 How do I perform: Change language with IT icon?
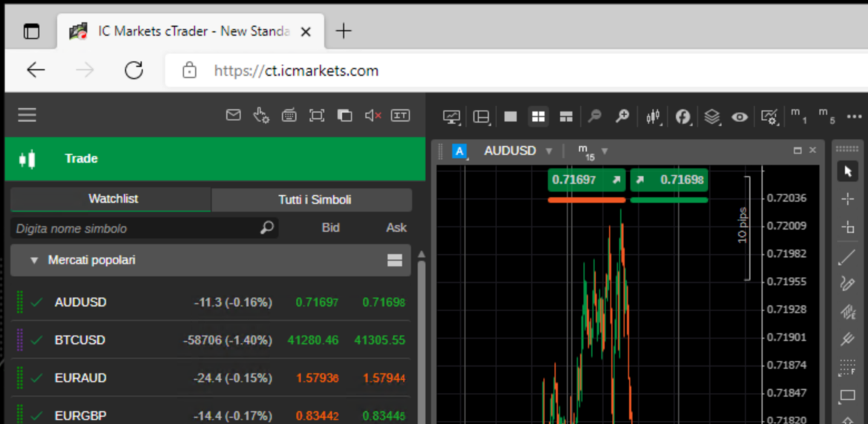pyautogui.click(x=400, y=115)
